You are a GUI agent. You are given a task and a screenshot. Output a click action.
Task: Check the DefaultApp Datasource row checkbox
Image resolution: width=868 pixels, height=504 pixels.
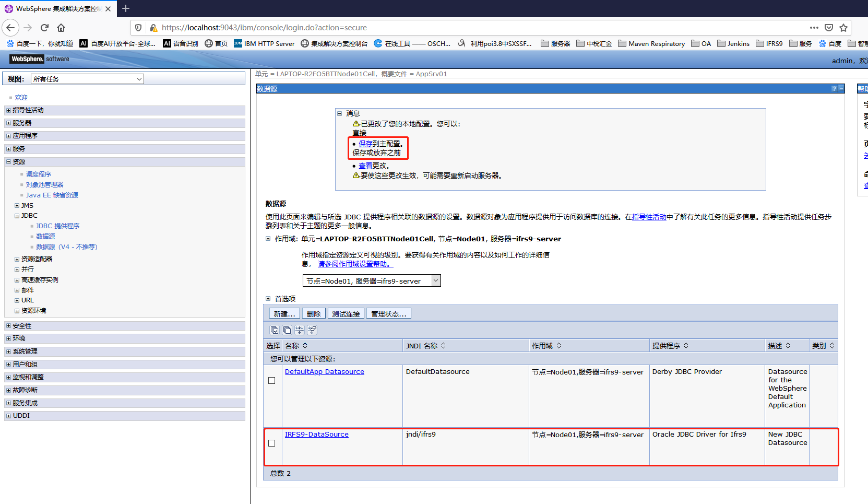tap(272, 380)
